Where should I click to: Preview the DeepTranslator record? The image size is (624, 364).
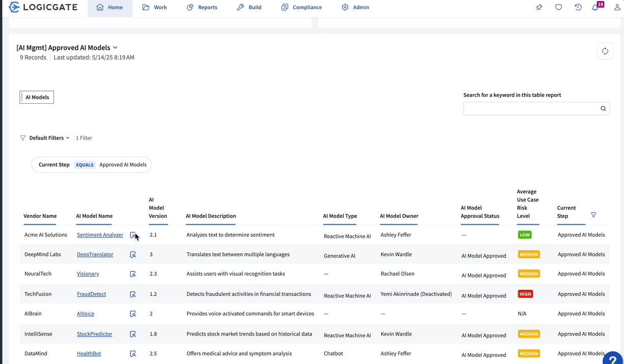pos(133,254)
